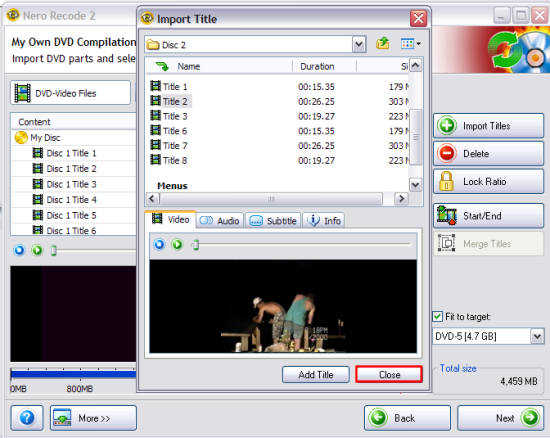The image size is (550, 438).
Task: Click the Next button
Action: (x=501, y=418)
